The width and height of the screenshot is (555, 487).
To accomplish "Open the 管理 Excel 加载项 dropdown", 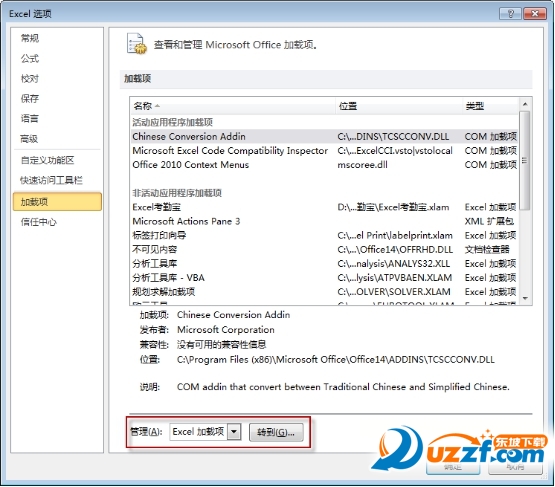I will click(234, 432).
